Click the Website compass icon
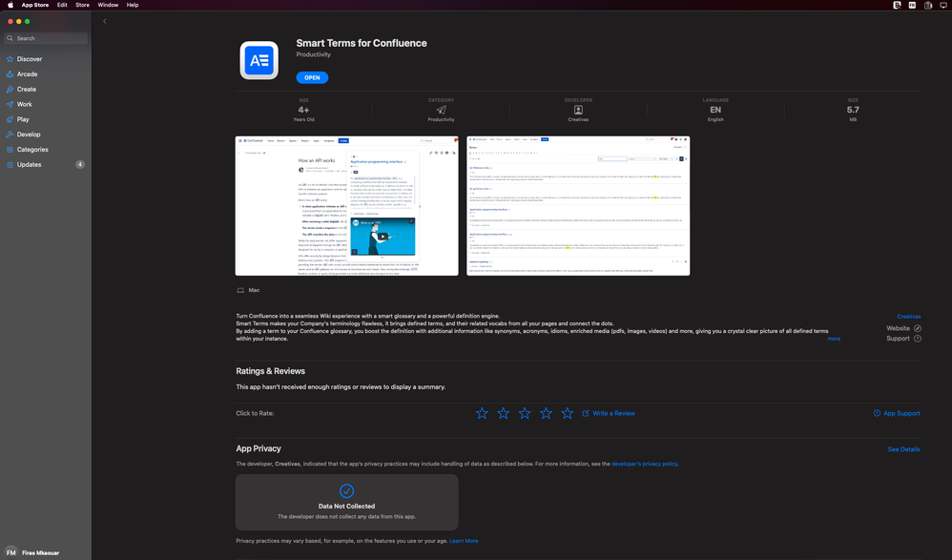The width and height of the screenshot is (952, 560). [x=918, y=328]
